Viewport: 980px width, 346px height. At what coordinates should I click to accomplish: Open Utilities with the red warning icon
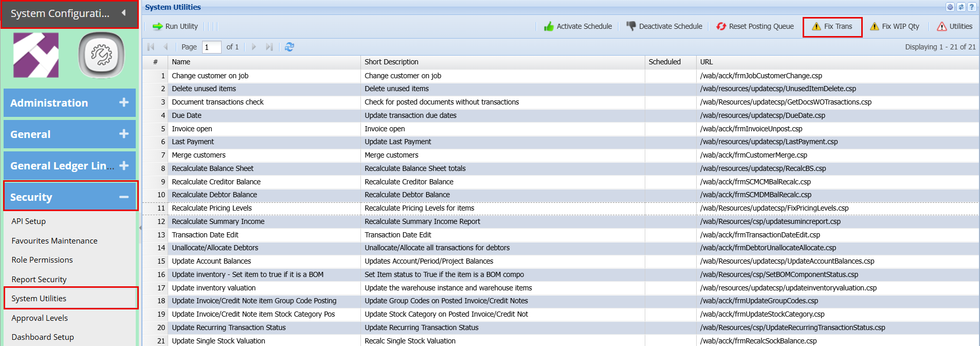pos(954,26)
